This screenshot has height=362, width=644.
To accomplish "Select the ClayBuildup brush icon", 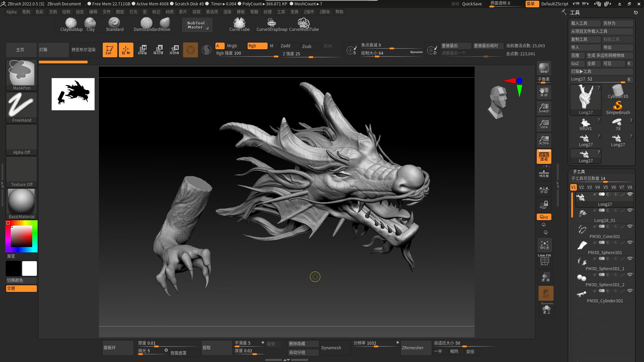I will pyautogui.click(x=71, y=23).
